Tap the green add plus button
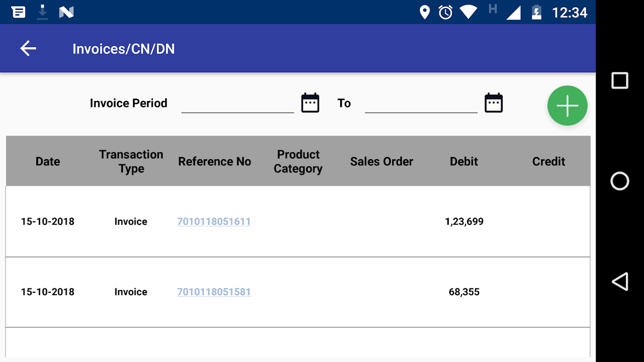644x362 pixels. point(567,105)
